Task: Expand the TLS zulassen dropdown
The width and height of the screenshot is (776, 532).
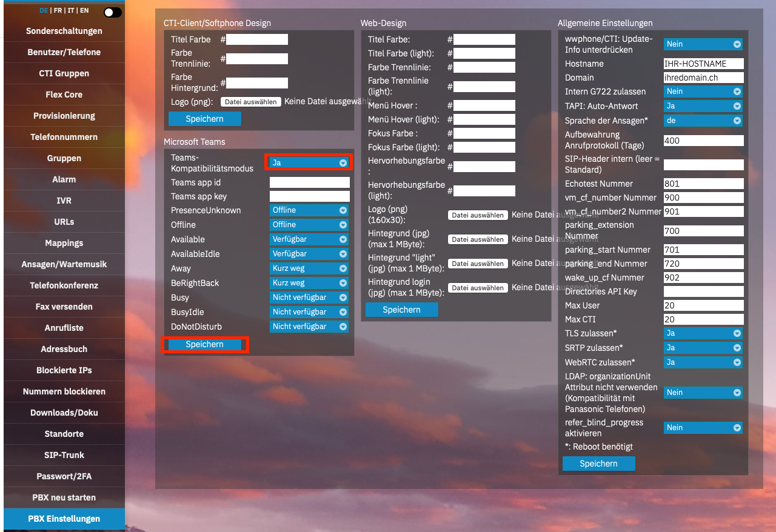Action: click(x=703, y=333)
